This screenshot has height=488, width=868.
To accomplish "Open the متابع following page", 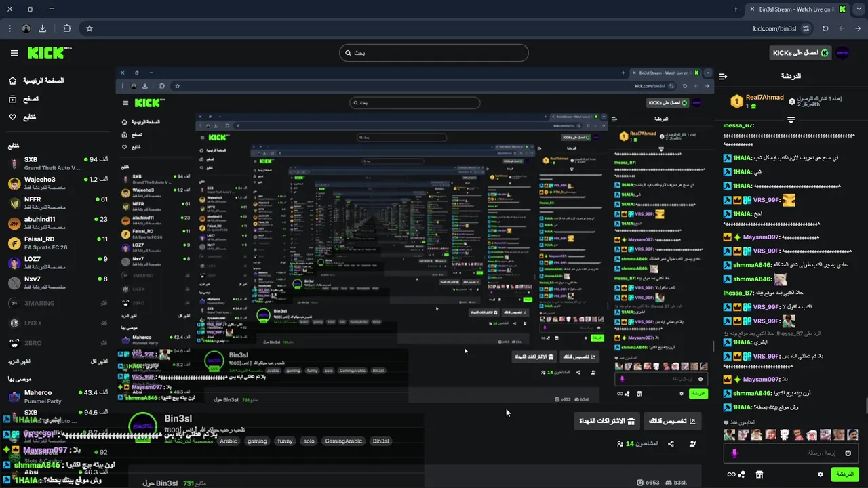I will tap(22, 117).
